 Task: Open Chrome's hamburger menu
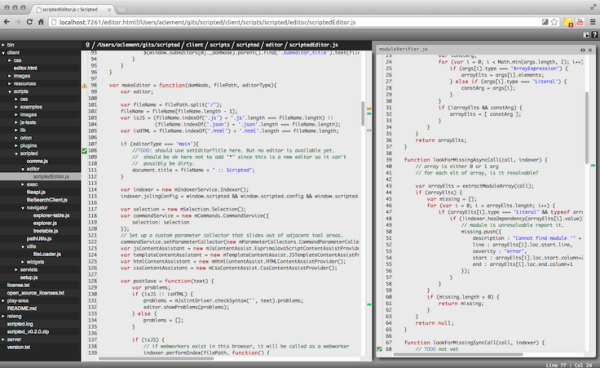[x=593, y=22]
